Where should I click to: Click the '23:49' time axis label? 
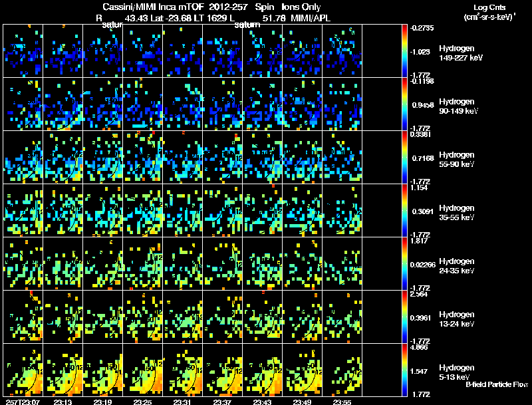click(302, 402)
